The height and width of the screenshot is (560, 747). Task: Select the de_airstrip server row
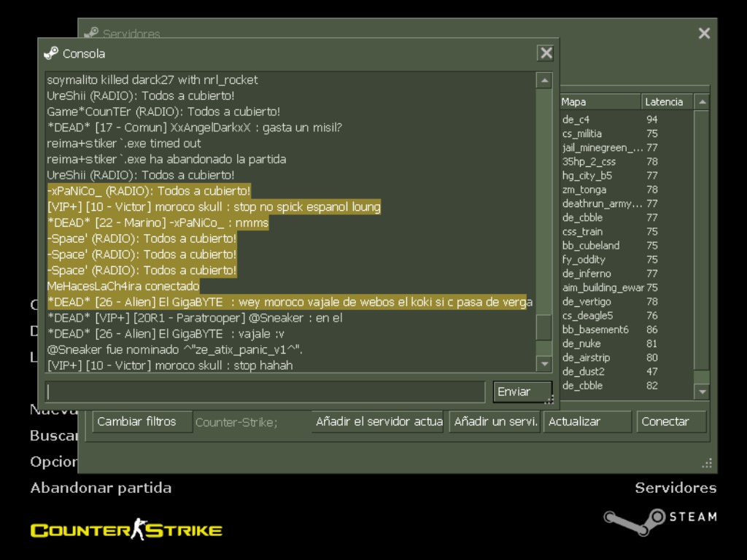(x=627, y=357)
